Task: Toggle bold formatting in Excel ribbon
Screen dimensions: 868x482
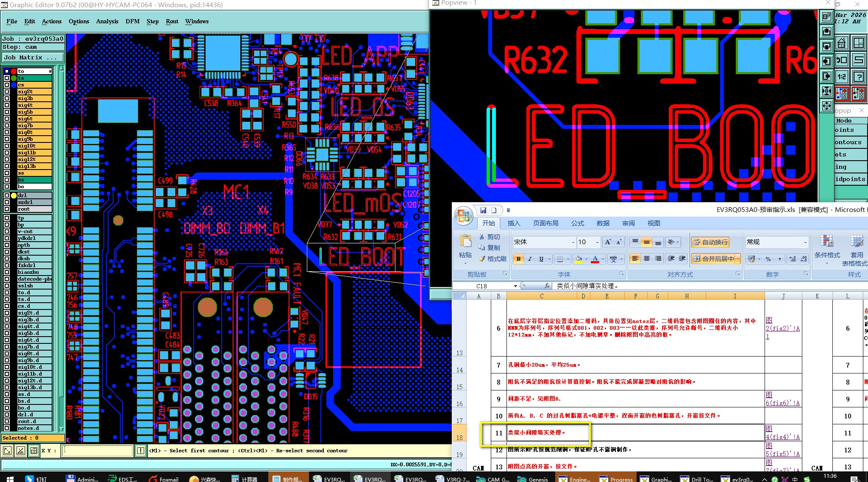Action: tap(518, 259)
